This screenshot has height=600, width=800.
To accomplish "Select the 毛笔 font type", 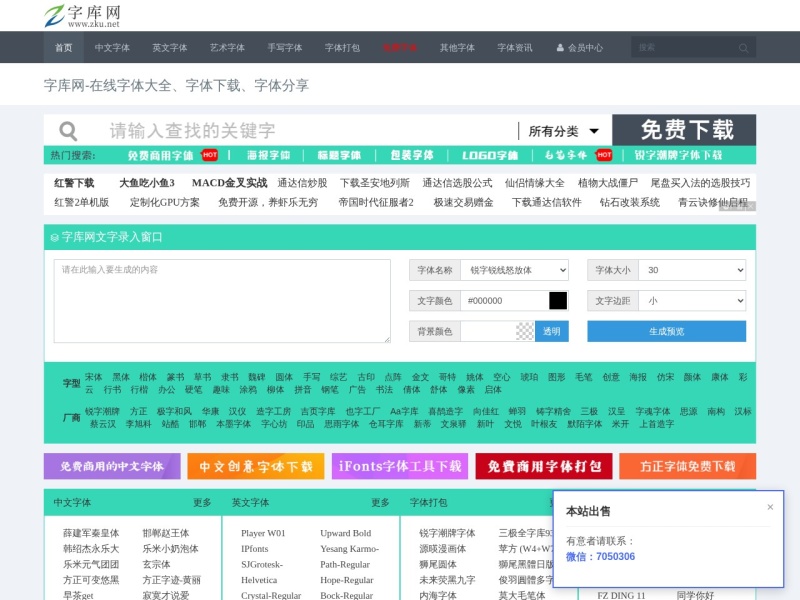I will click(584, 377).
